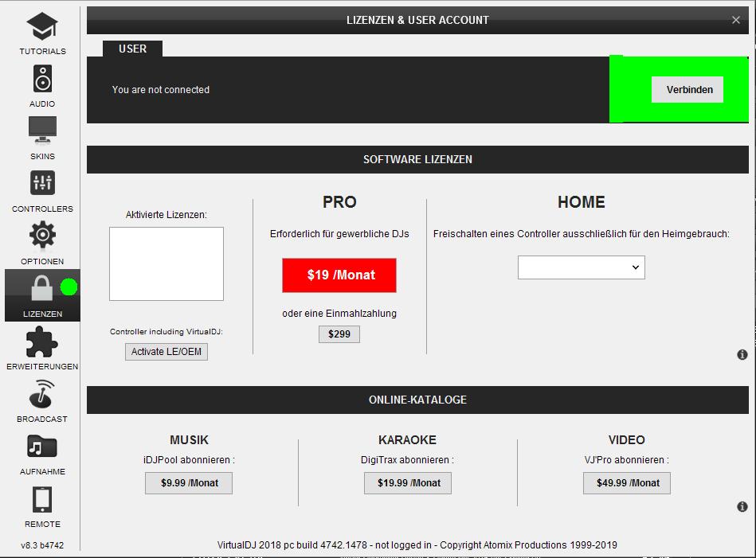Viewport: 756px width, 558px height.
Task: Click 'Controller including VirtualDJ:' label
Action: pos(166,331)
